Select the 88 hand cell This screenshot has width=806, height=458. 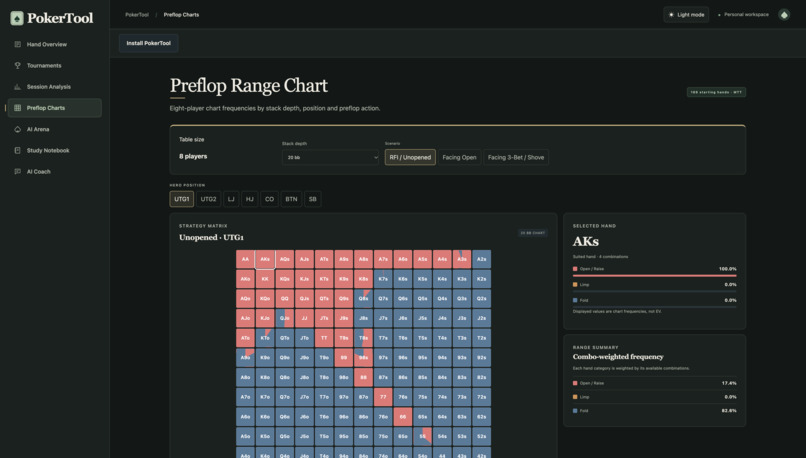(363, 377)
